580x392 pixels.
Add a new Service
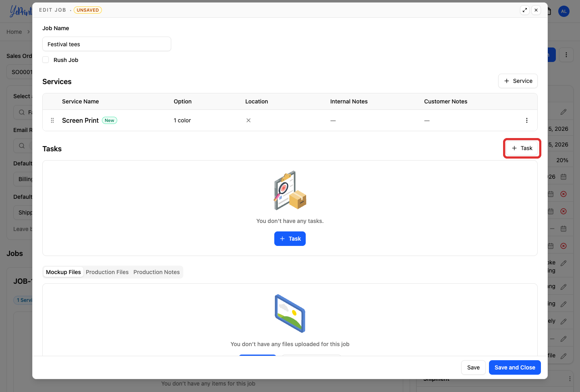pyautogui.click(x=518, y=81)
